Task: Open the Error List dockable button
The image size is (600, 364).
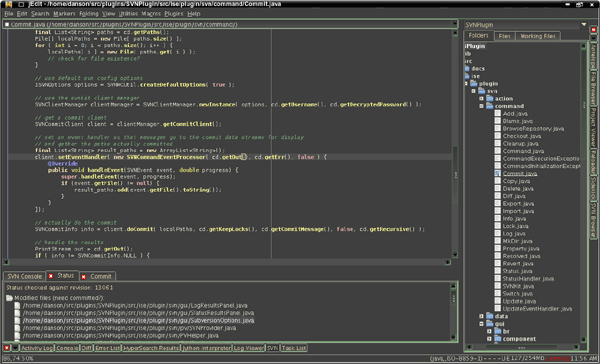Action: [x=107, y=348]
